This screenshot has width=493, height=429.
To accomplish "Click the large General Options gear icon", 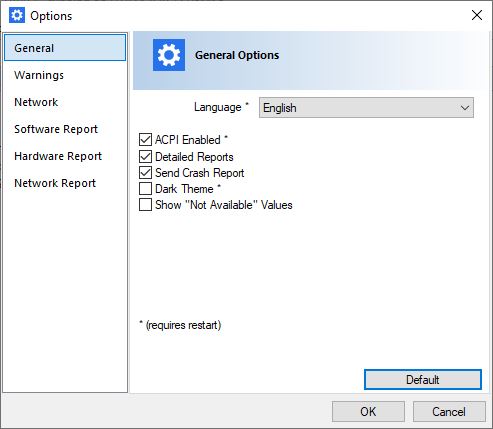I will click(169, 55).
